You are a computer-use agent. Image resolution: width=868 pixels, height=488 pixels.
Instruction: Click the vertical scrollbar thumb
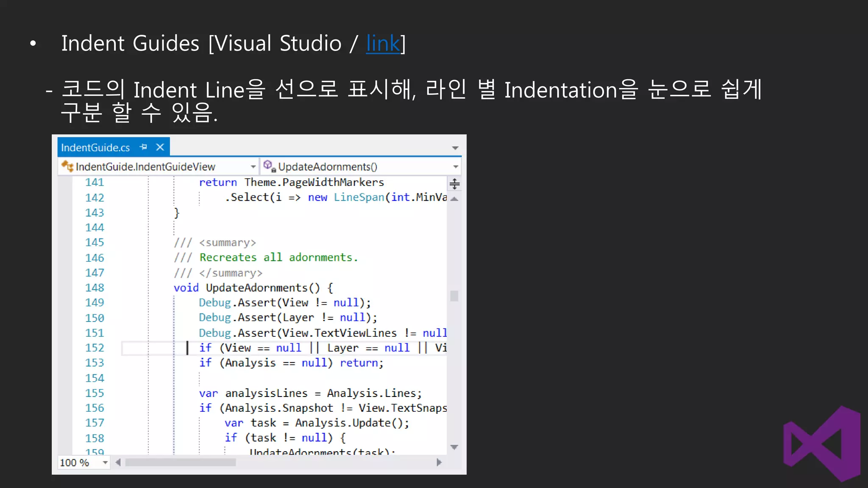click(x=454, y=296)
